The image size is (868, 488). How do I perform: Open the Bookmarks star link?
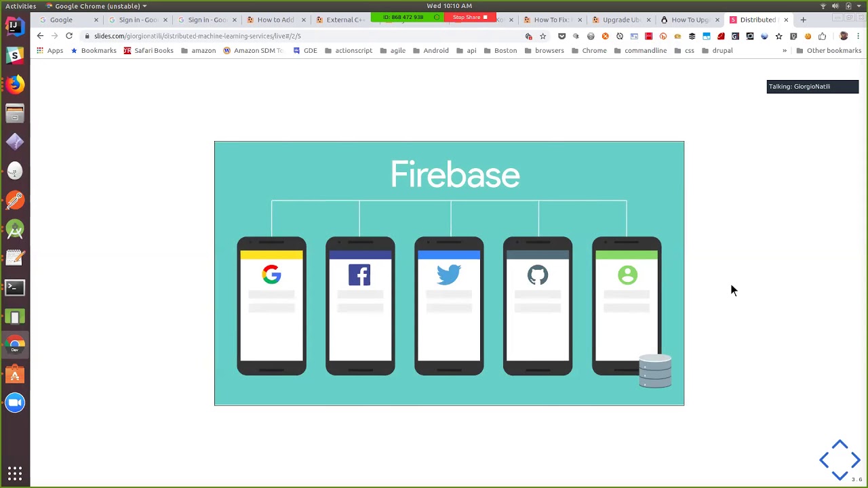[x=94, y=51]
